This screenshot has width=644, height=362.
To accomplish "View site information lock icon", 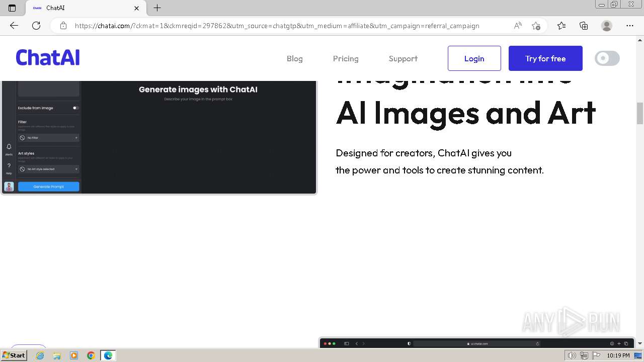I will [x=63, y=26].
